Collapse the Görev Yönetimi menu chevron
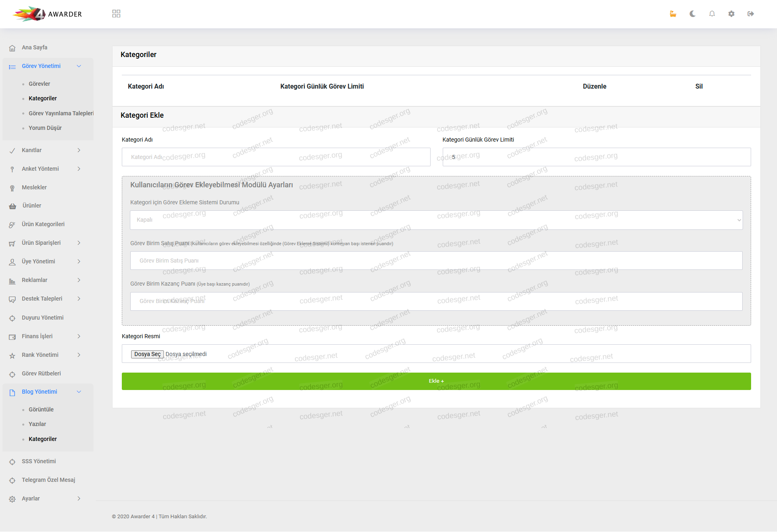Viewport: 777px width, 532px height. coord(79,66)
